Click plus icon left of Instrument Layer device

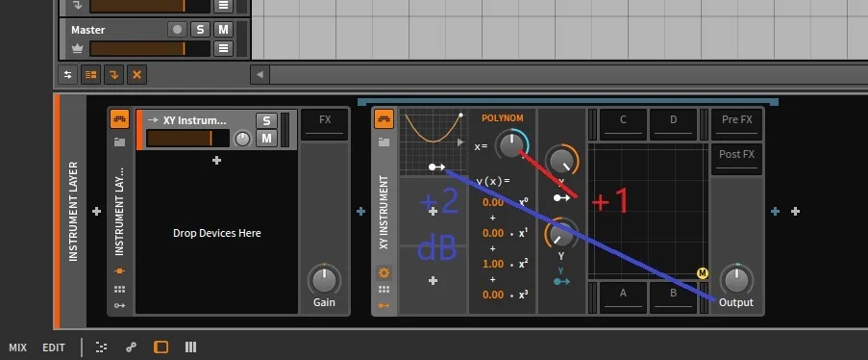(x=96, y=212)
